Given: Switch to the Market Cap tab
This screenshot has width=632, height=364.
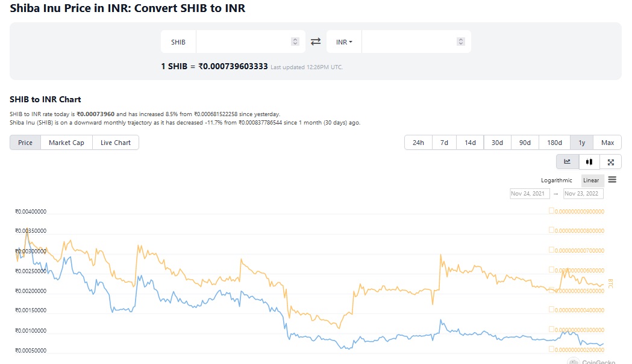Looking at the screenshot, I should click(x=66, y=143).
